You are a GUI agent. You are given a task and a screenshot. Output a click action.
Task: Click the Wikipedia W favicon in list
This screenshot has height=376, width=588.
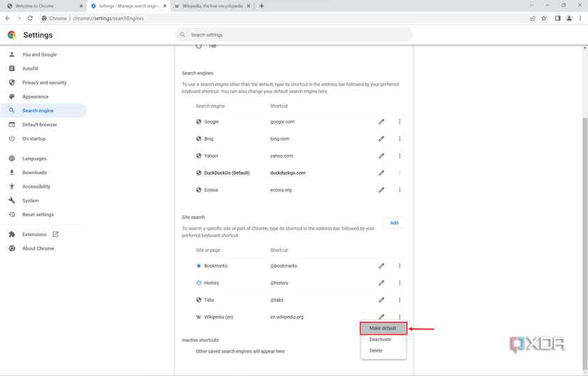click(199, 317)
